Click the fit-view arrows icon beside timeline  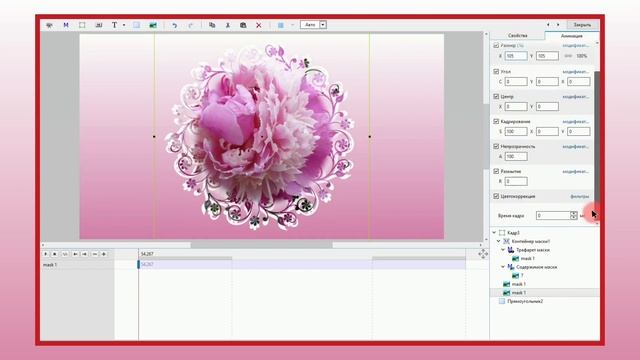point(483,254)
